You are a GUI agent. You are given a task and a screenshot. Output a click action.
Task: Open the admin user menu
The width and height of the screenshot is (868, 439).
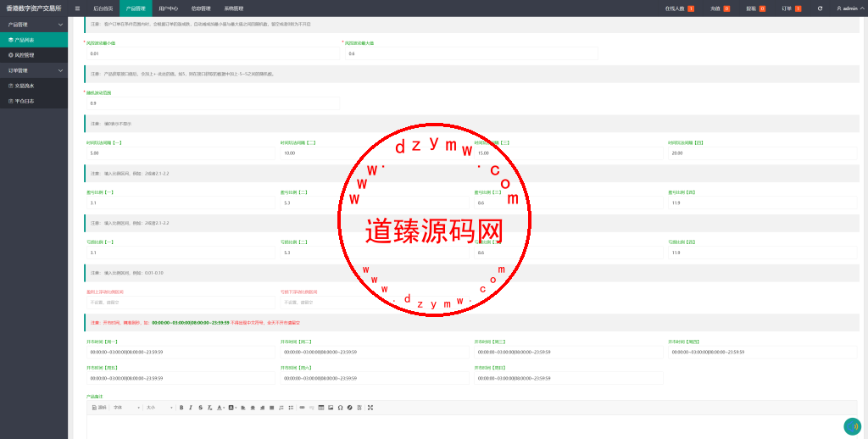point(849,8)
